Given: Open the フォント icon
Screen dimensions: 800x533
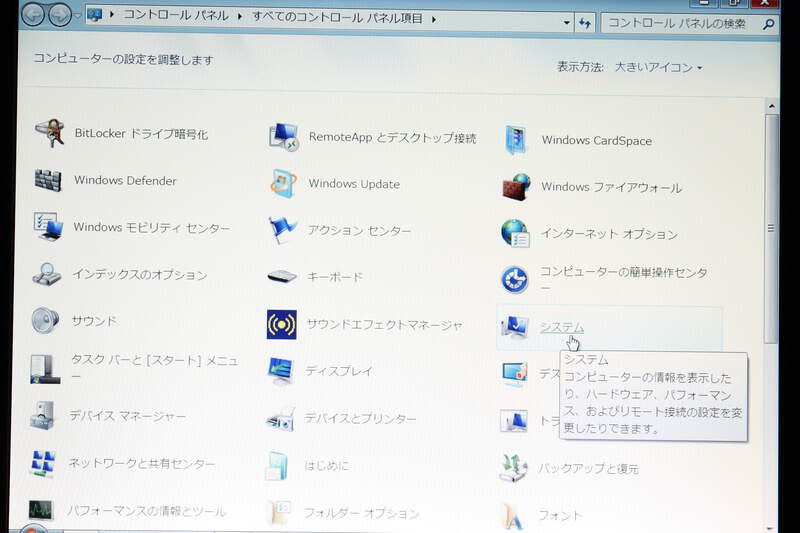Looking at the screenshot, I should click(513, 515).
